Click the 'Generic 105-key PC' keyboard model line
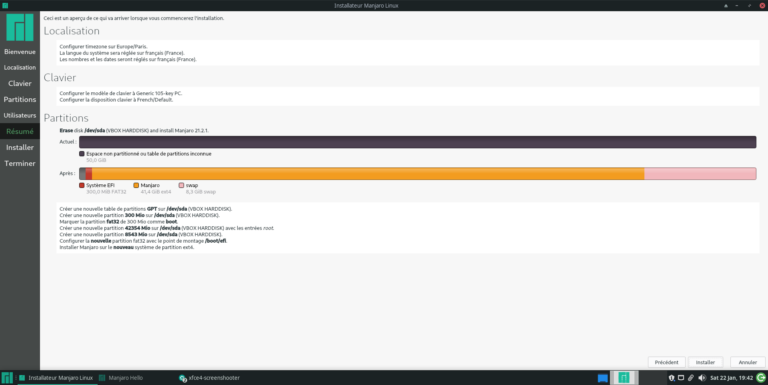This screenshot has height=385, width=768. (120, 93)
